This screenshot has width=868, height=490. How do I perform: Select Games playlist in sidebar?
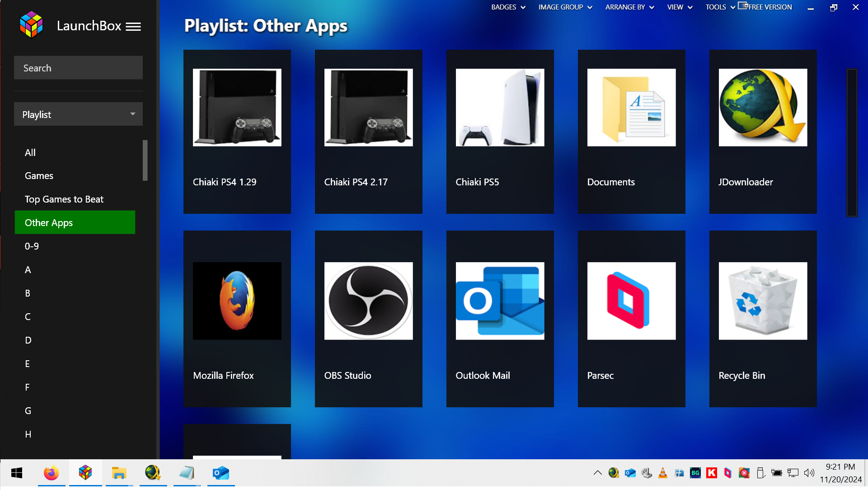coord(75,175)
